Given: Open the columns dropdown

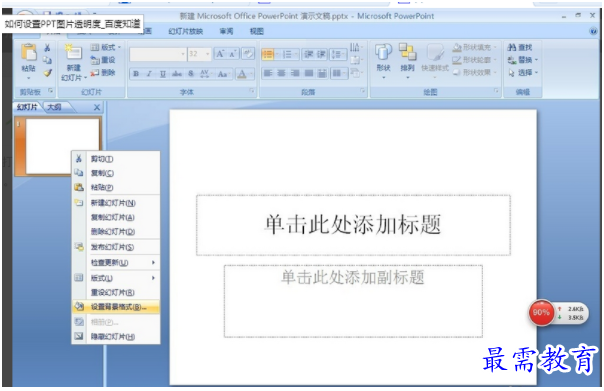Looking at the screenshot, I should 339,73.
